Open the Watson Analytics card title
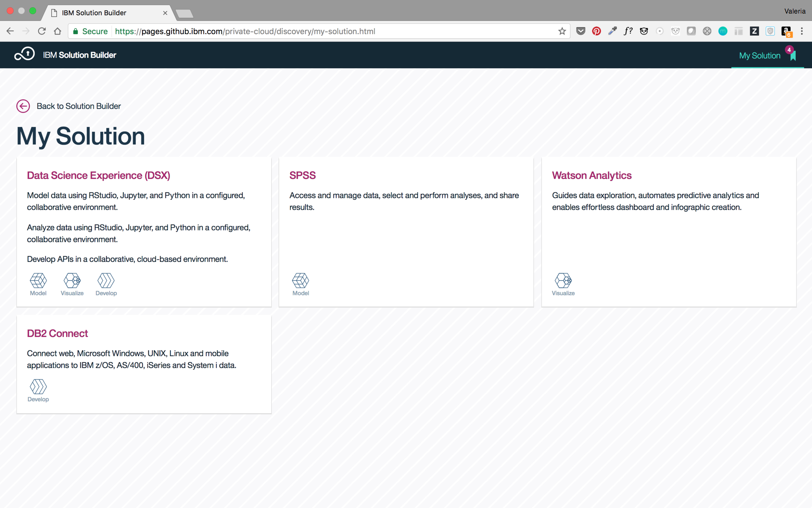812x508 pixels. [591, 176]
